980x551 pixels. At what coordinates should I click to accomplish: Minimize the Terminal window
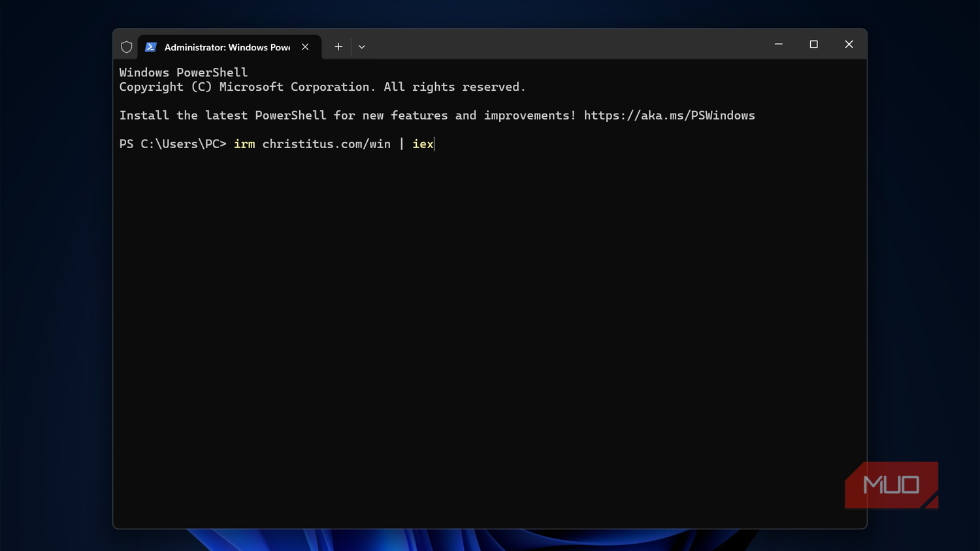coord(779,44)
